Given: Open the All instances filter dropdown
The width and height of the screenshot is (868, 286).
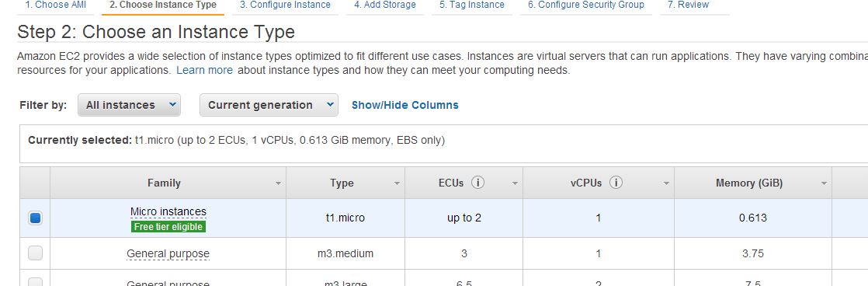Looking at the screenshot, I should (x=130, y=105).
